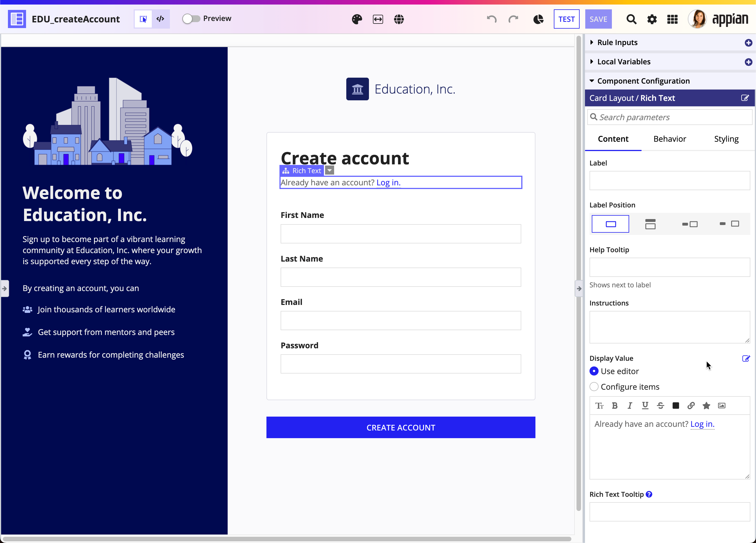Image resolution: width=756 pixels, height=543 pixels.
Task: Edit Display Value as expression
Action: pos(746,359)
